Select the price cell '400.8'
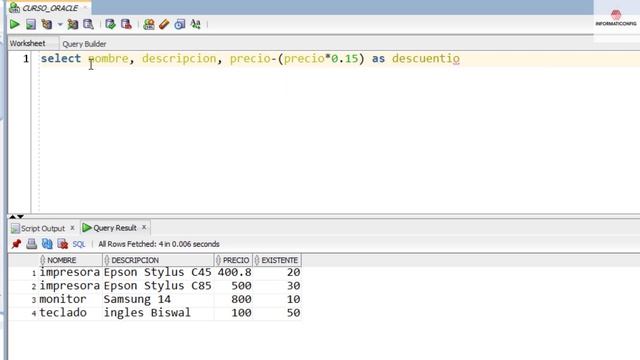 click(234, 273)
